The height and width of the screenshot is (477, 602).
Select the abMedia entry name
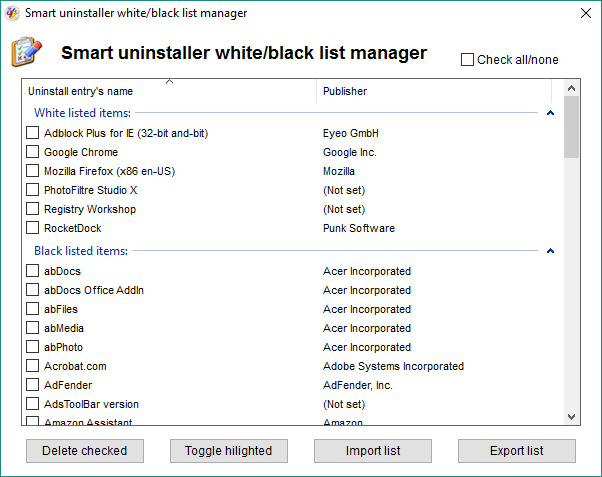click(x=64, y=328)
